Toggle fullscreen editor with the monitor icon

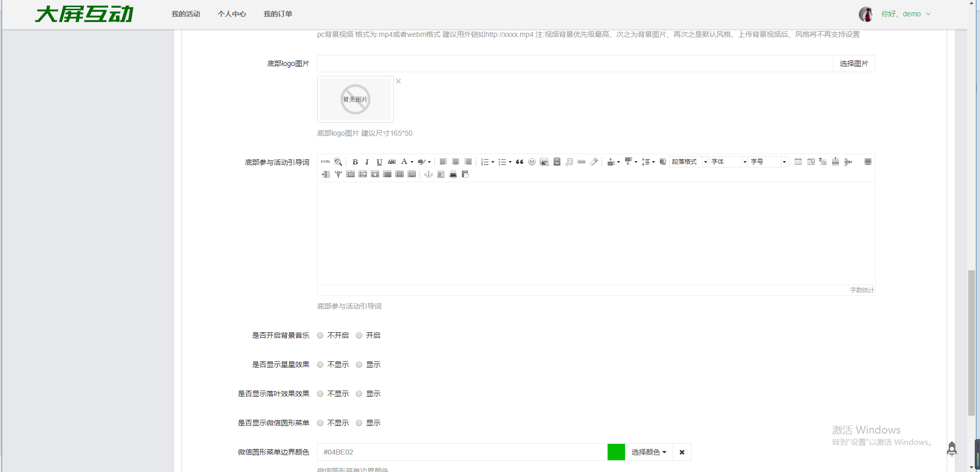[867, 162]
